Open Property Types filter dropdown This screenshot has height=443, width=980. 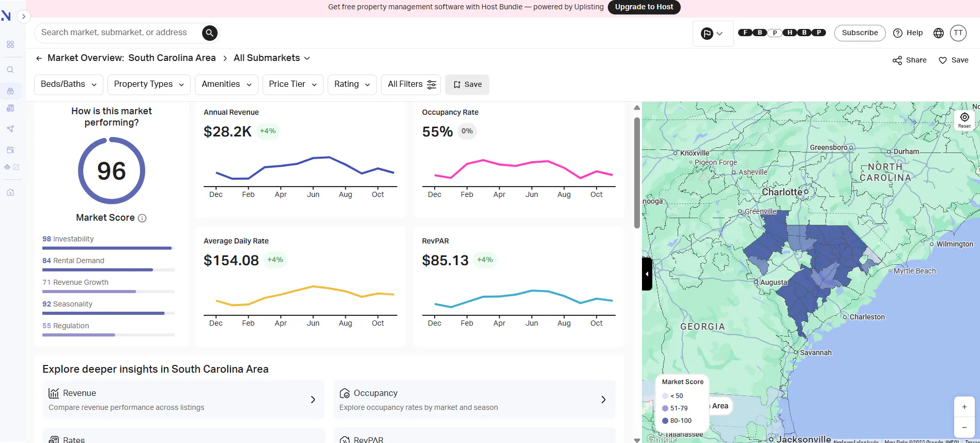tap(149, 84)
